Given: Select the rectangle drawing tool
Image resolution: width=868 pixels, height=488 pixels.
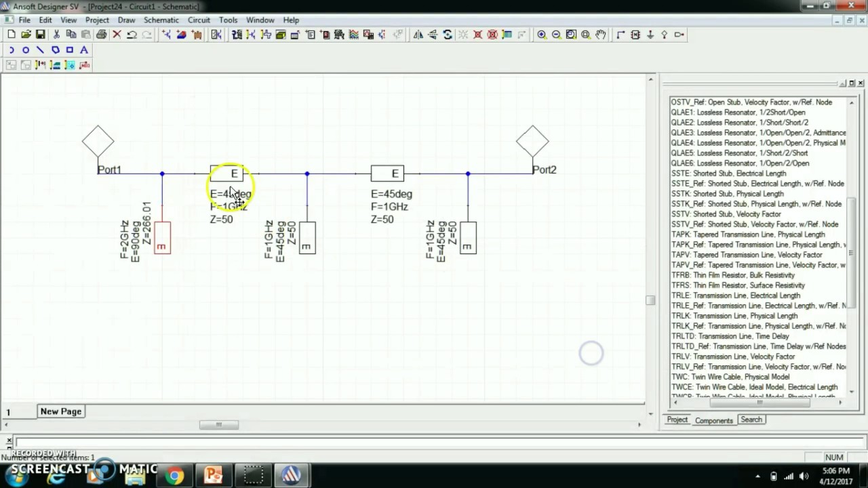Looking at the screenshot, I should (x=70, y=50).
